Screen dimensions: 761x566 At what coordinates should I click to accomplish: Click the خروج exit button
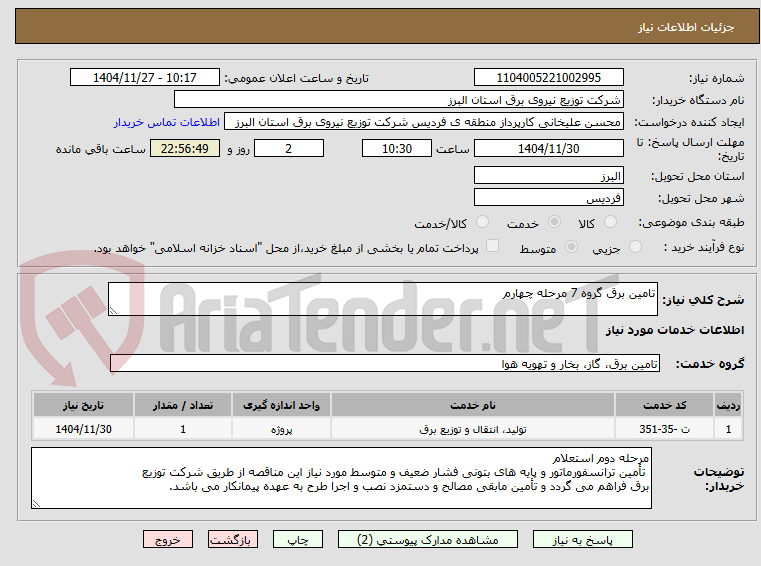click(167, 539)
